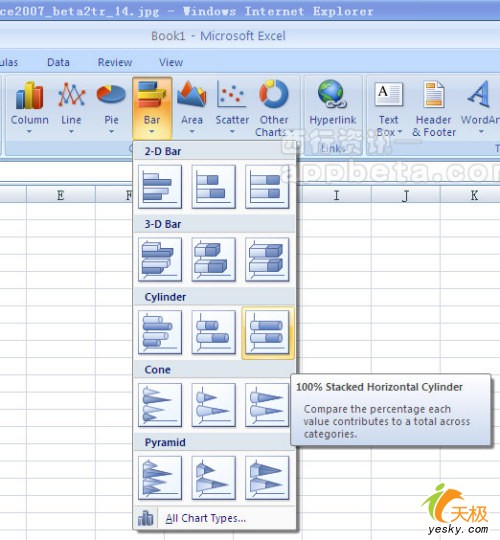Screen dimensions: 500x540
Task: Open the Pie chart dropdown
Action: pyautogui.click(x=111, y=107)
